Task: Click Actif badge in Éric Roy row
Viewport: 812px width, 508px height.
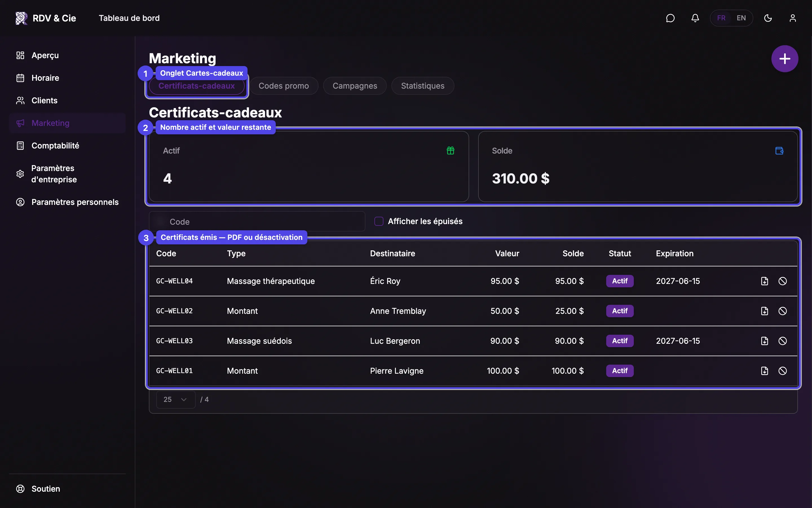Action: 620,281
